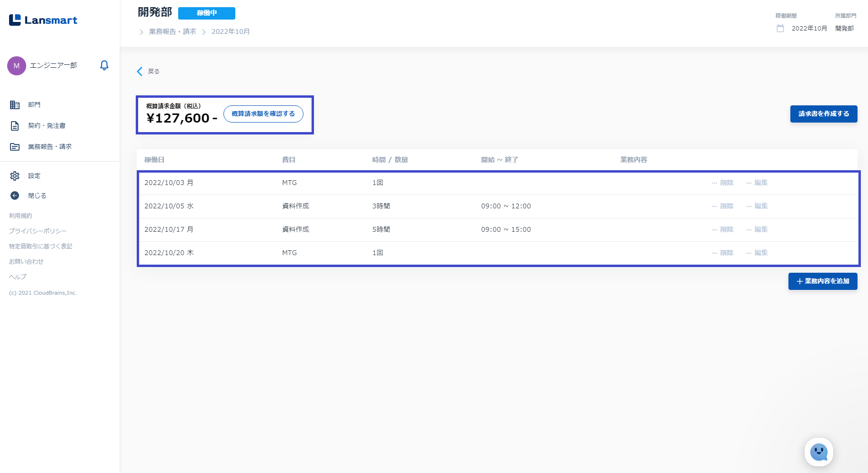868x473 pixels.
Task: Click 請求書を作成する button
Action: pos(824,114)
